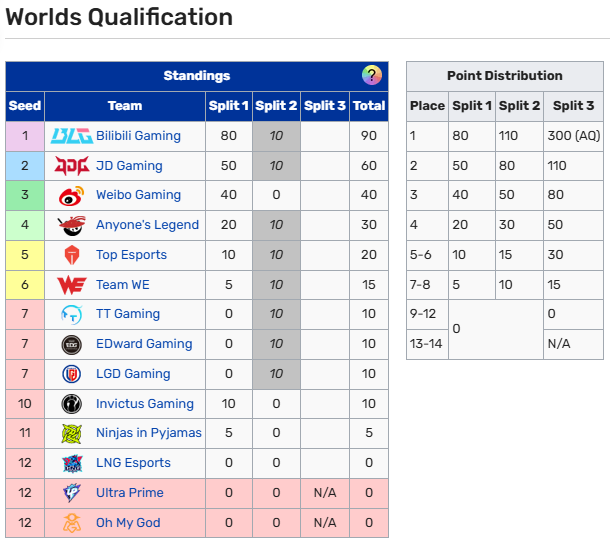The width and height of the screenshot is (610, 544).
Task: Click the LGD Gaming logo
Action: pyautogui.click(x=72, y=374)
